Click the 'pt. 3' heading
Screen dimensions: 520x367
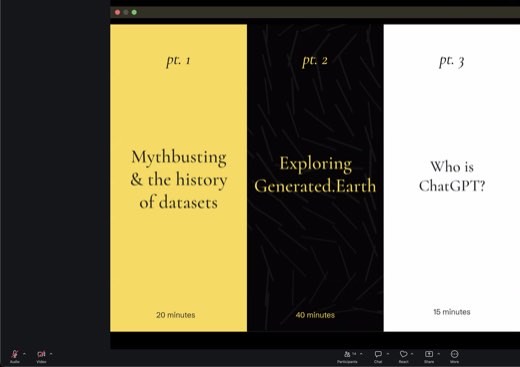pos(452,61)
